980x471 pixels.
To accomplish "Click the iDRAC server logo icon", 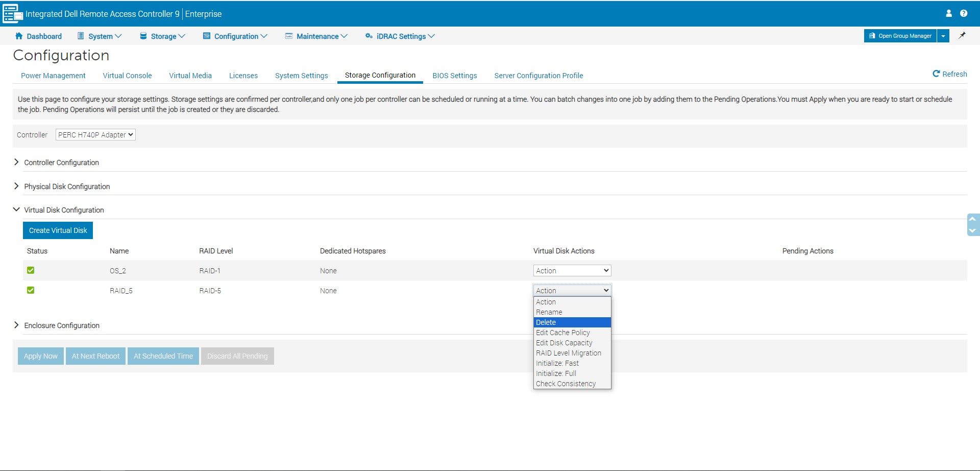I will coord(13,14).
